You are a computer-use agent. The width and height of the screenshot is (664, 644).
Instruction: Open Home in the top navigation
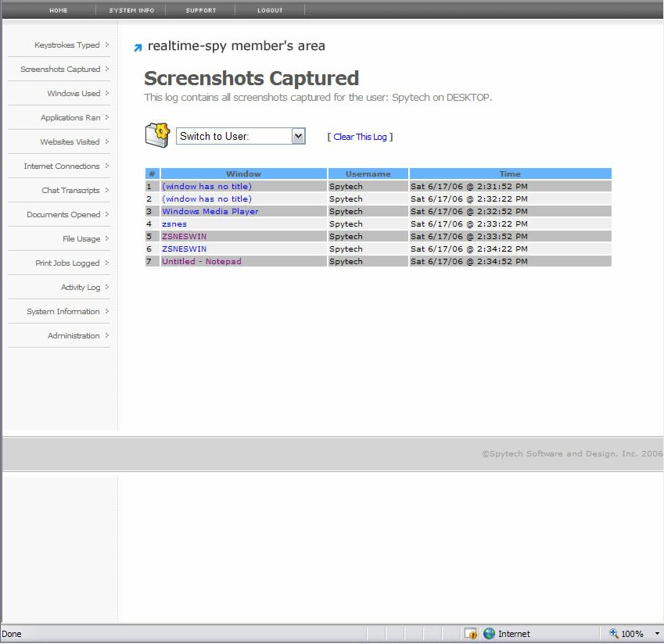(x=59, y=10)
